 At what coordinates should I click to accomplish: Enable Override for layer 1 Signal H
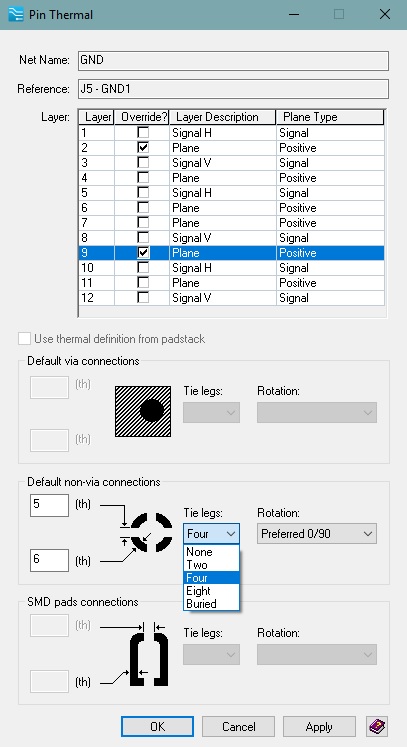142,132
